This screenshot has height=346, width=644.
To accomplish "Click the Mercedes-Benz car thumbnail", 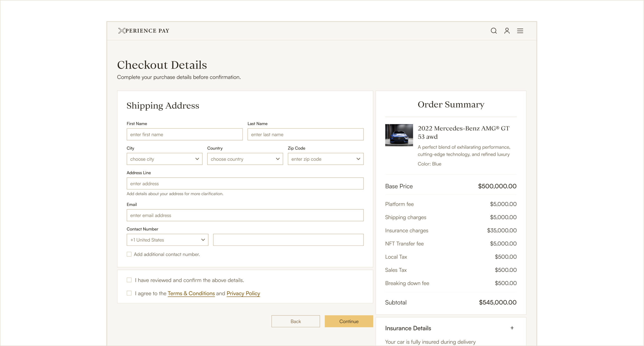I will tap(399, 135).
